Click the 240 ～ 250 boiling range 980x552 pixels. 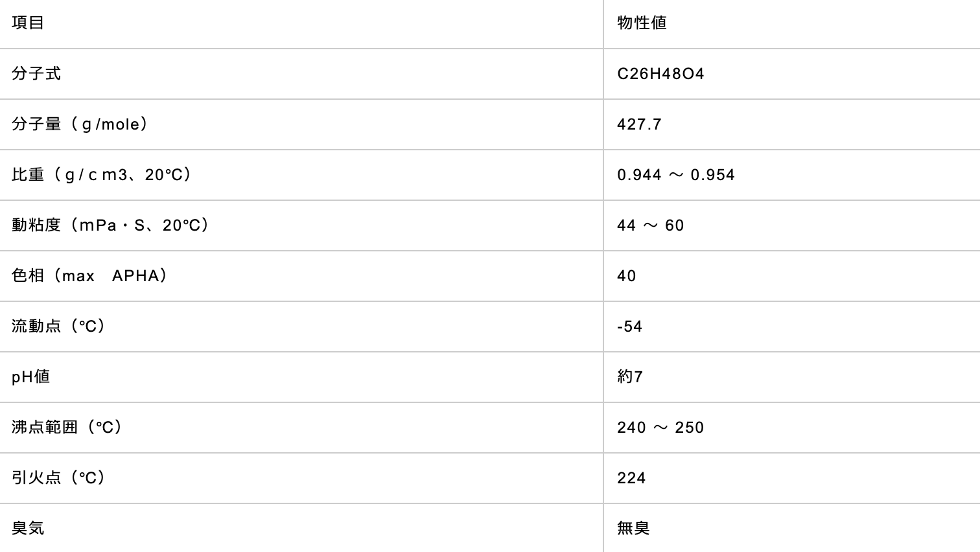[660, 428]
